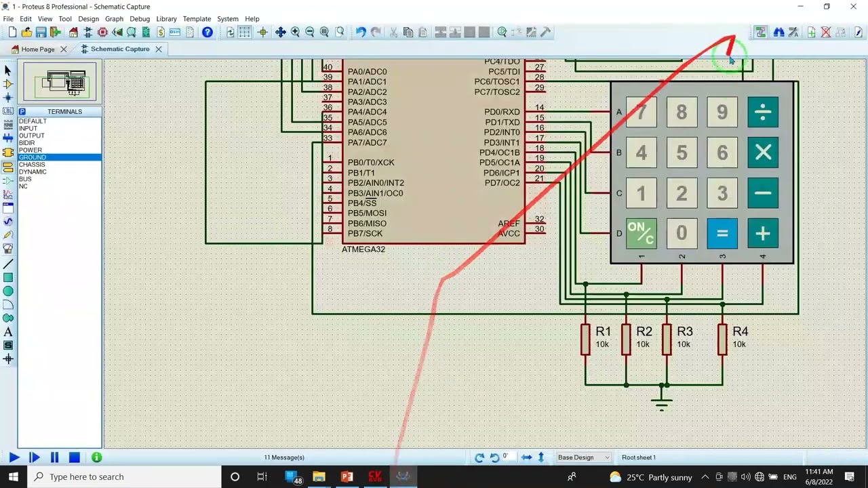Screen dimensions: 868x488
Task: Click the blue Help question mark icon
Action: (x=208, y=32)
